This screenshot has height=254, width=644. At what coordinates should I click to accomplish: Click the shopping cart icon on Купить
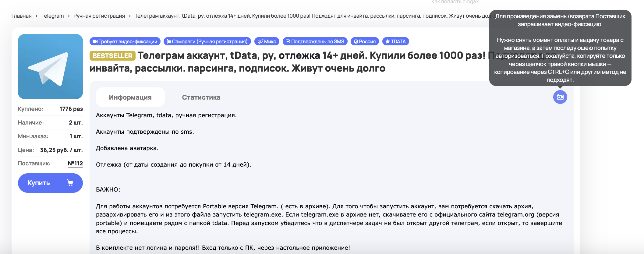tap(70, 183)
